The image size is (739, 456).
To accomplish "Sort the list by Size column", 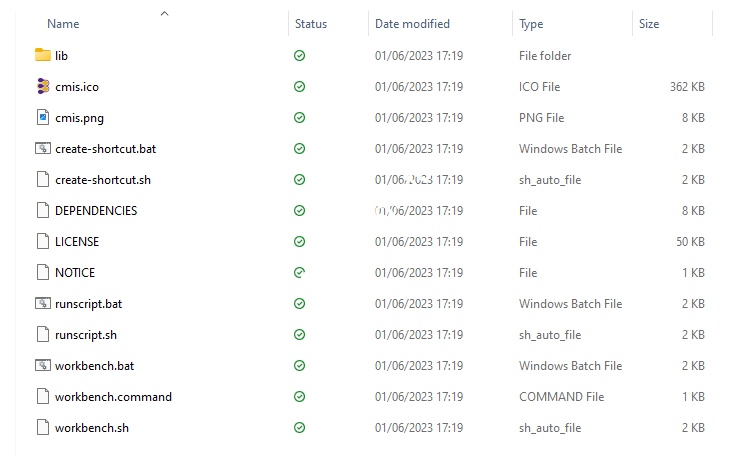I will tap(649, 23).
